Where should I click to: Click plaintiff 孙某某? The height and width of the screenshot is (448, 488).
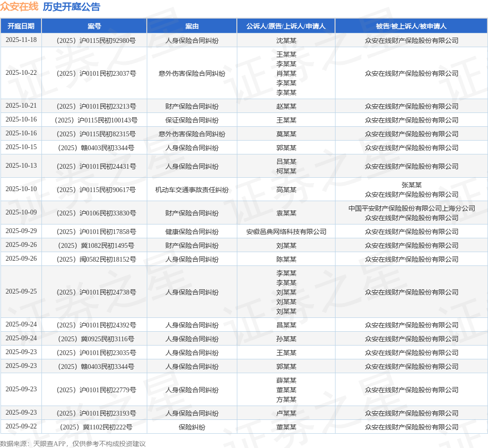pos(286,339)
